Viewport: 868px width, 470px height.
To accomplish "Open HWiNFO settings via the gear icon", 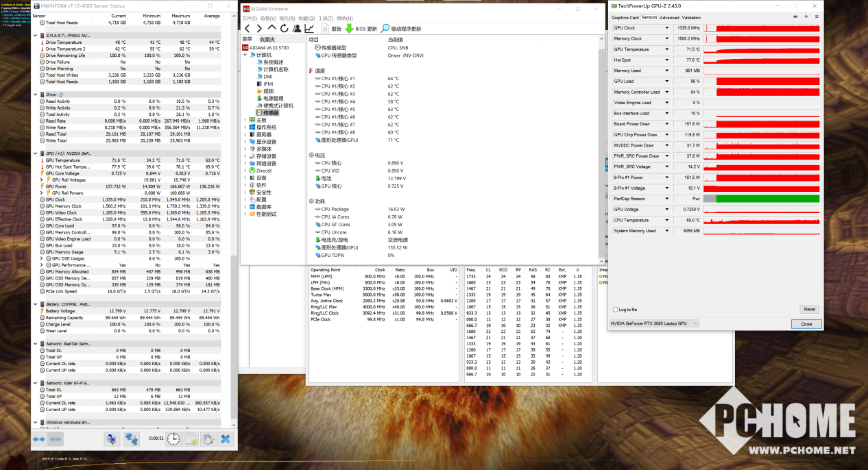I will pos(208,438).
